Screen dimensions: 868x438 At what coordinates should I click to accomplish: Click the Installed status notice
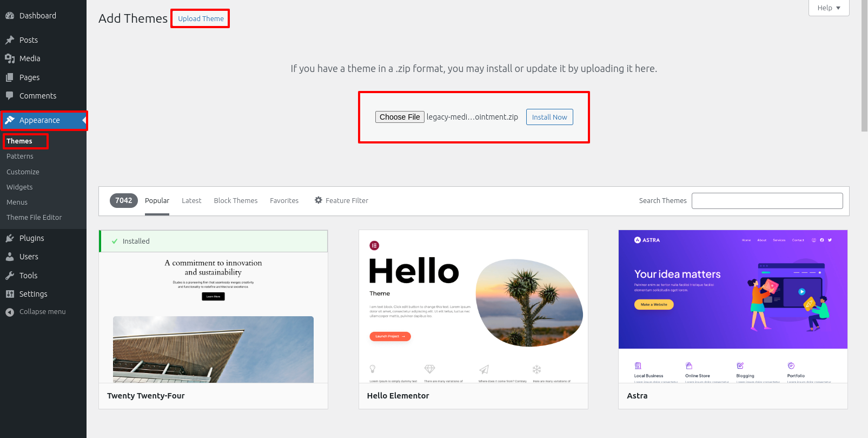[x=213, y=241]
